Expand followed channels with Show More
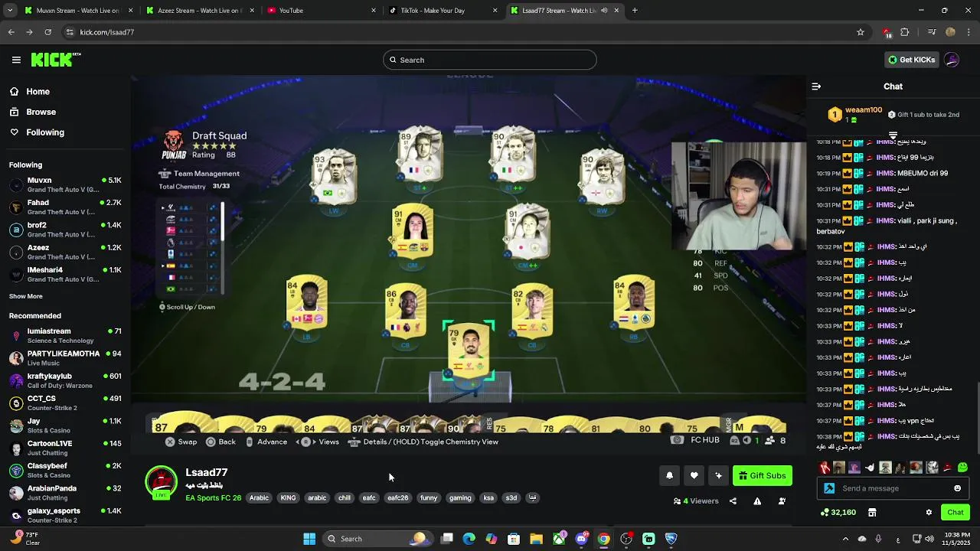This screenshot has width=980, height=551. (x=26, y=296)
